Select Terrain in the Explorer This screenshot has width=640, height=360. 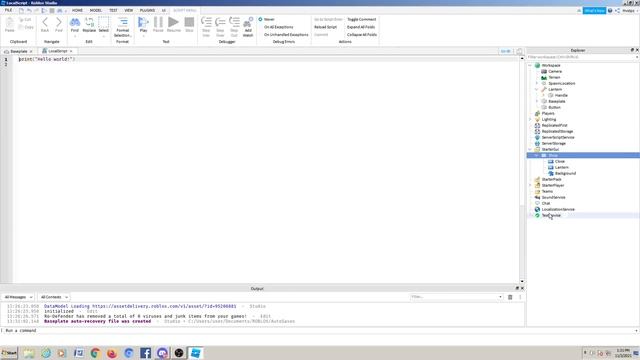point(554,78)
